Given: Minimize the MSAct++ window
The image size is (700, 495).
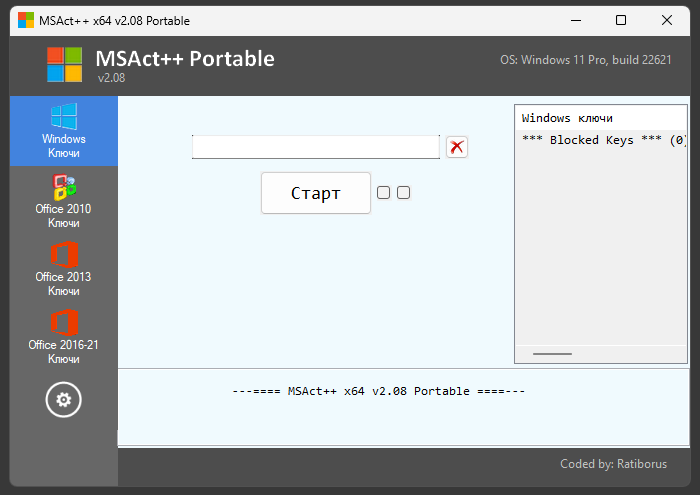Looking at the screenshot, I should click(x=575, y=20).
